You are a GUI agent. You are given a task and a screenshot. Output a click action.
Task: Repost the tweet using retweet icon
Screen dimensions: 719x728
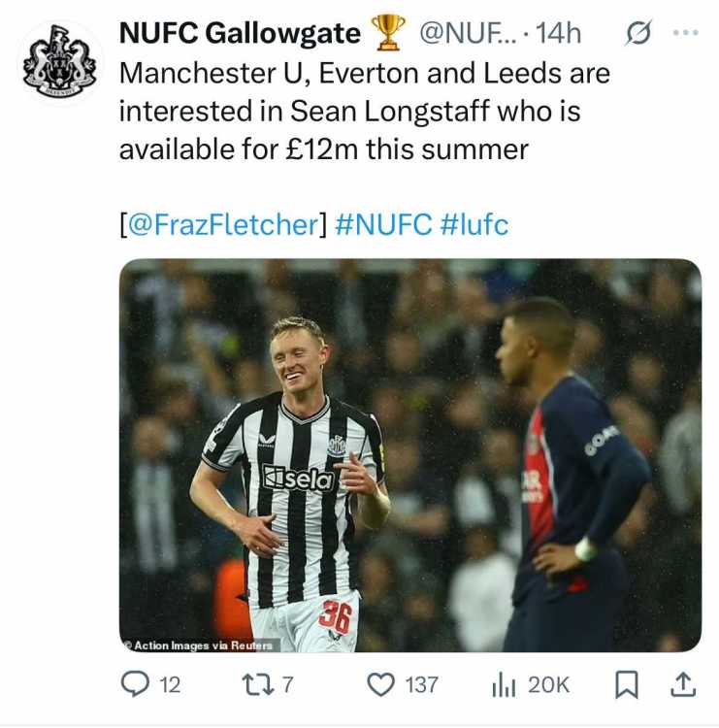(x=258, y=685)
